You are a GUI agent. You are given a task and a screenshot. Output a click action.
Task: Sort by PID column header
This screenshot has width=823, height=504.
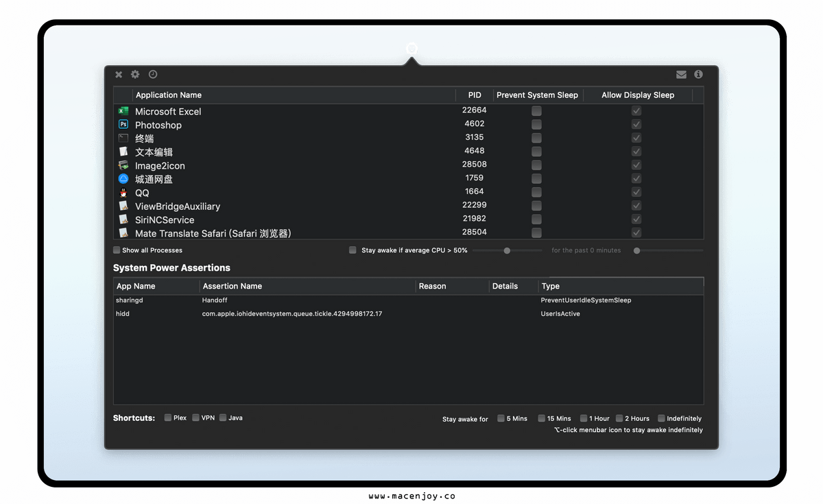(475, 95)
